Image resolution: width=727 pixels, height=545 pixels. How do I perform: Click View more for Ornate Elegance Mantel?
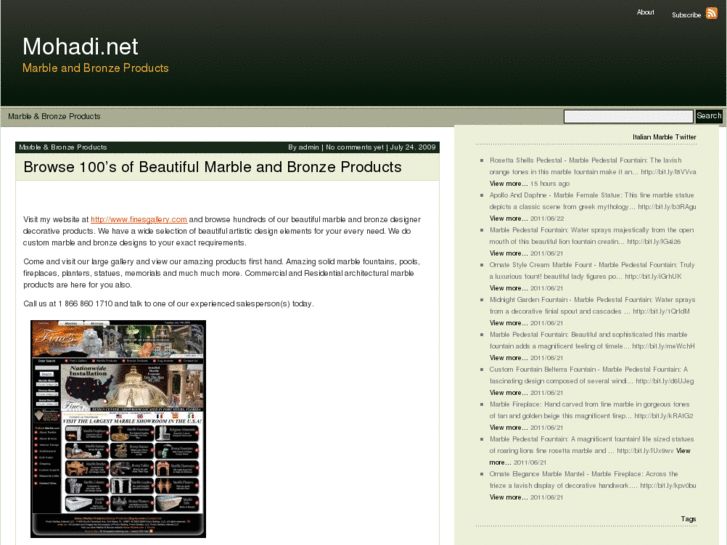(509, 497)
